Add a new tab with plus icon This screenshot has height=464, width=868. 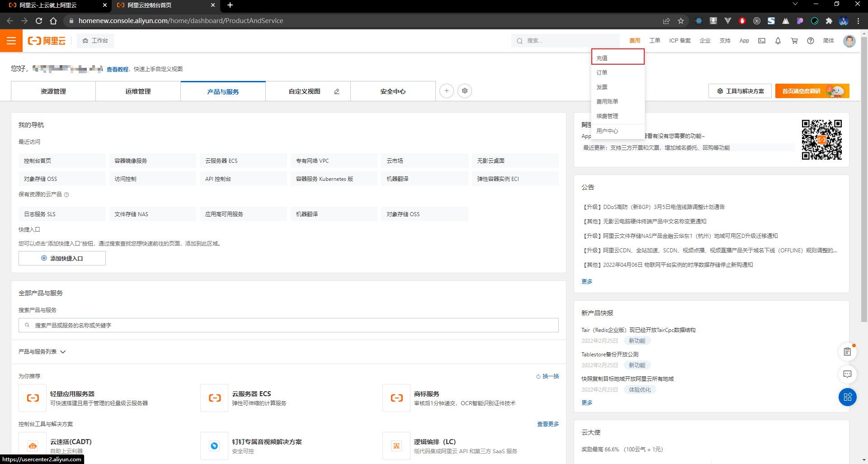click(447, 91)
